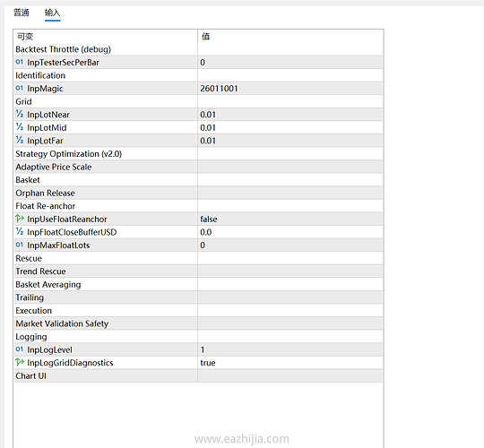Image resolution: width=484 pixels, height=448 pixels.
Task: Select the 输入 tab
Action: [x=53, y=13]
